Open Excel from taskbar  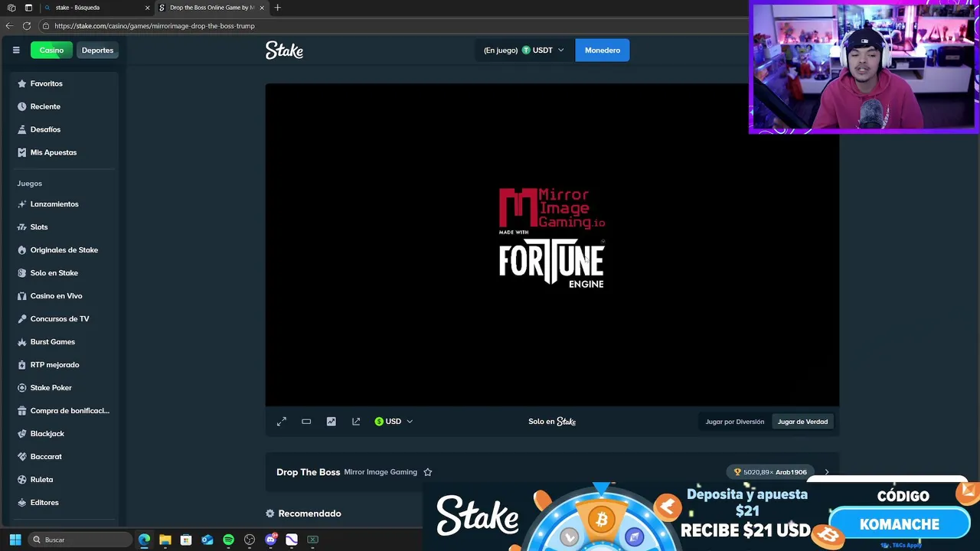[312, 540]
